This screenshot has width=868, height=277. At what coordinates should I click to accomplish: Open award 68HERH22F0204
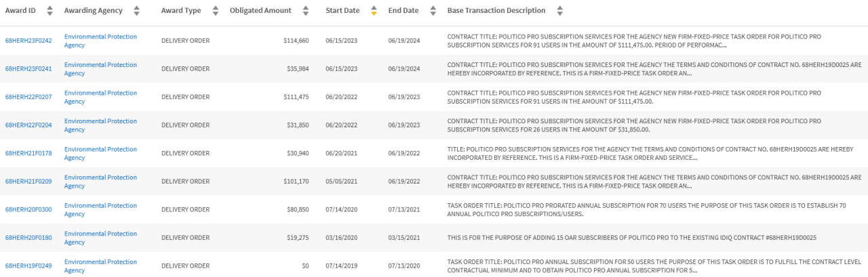[28, 125]
